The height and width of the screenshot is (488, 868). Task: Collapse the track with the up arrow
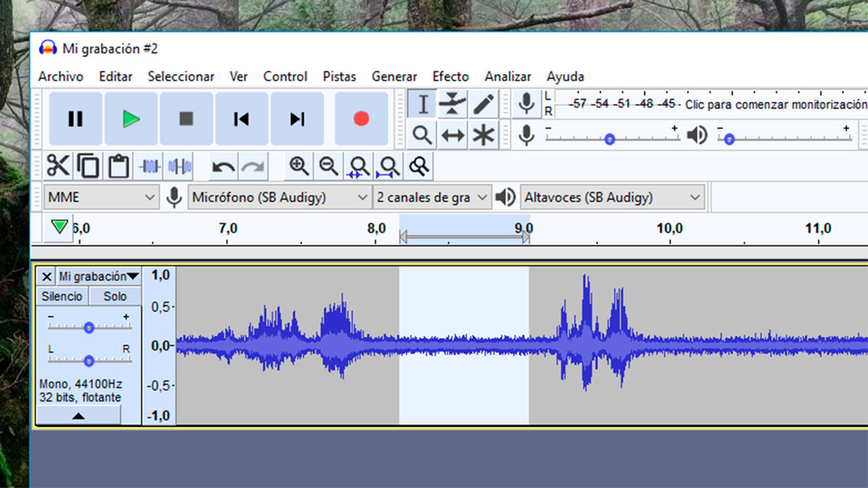pyautogui.click(x=78, y=416)
